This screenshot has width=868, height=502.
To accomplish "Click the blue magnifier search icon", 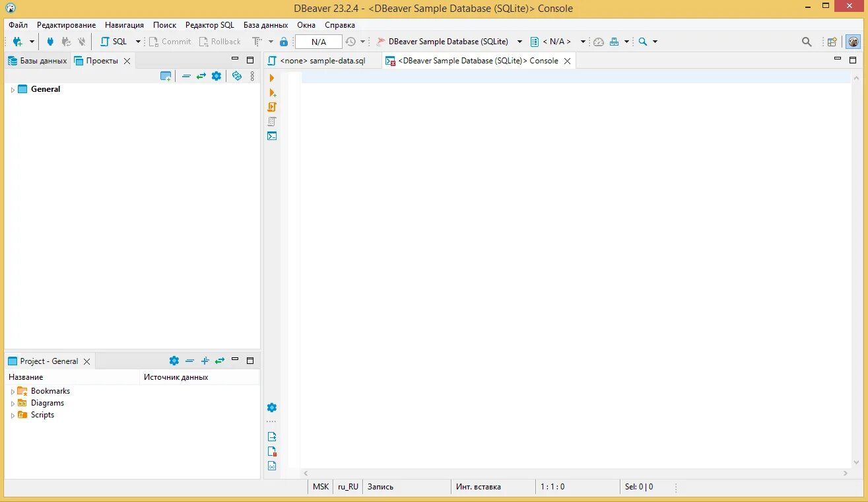I will click(643, 42).
